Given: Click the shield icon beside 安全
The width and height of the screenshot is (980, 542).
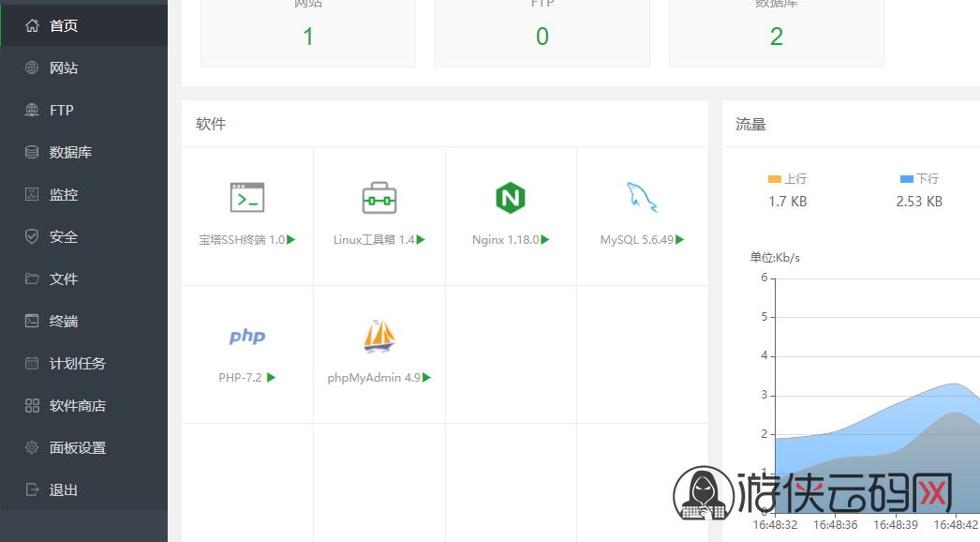Looking at the screenshot, I should (32, 236).
